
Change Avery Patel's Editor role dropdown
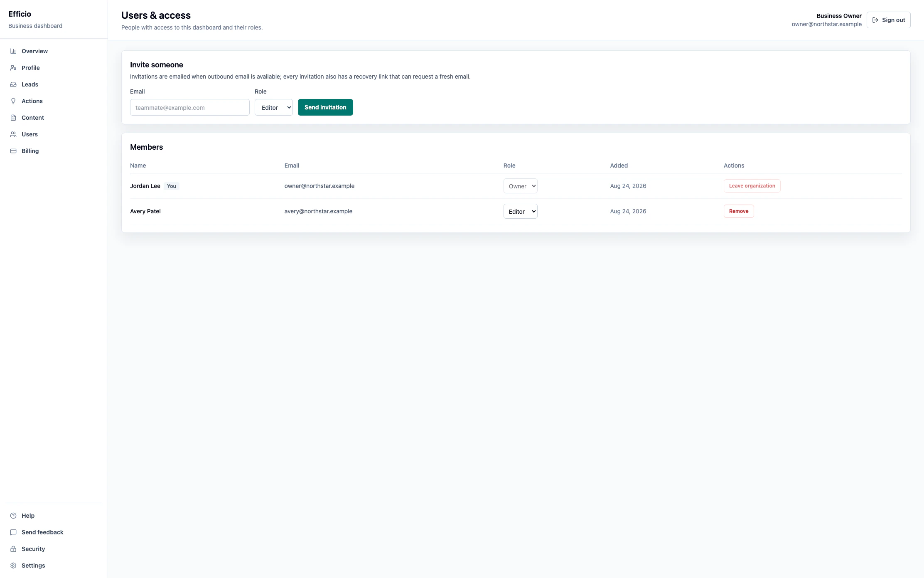(x=521, y=211)
